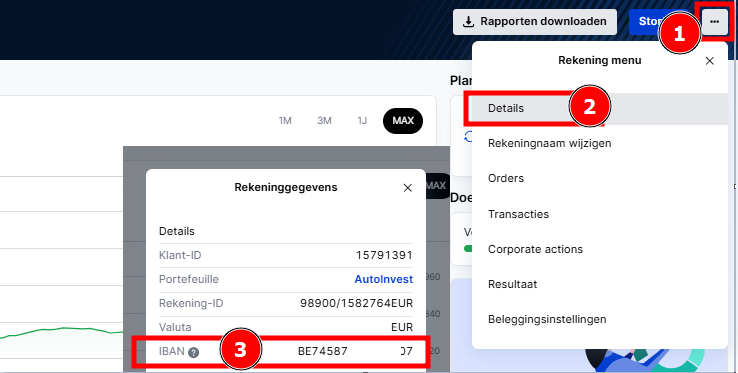
Task: Close the Rekening menu panel
Action: (x=709, y=61)
